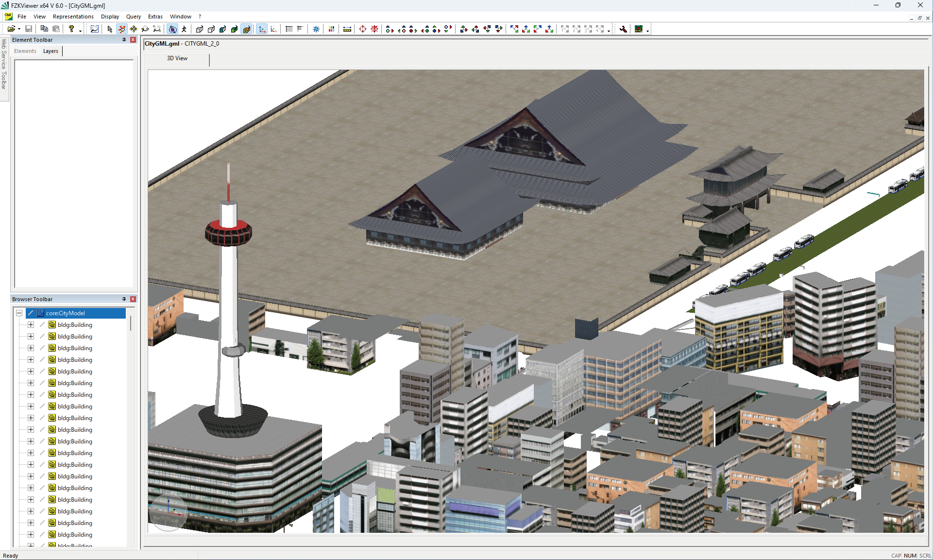Click the measure ruler tool icon

click(347, 29)
